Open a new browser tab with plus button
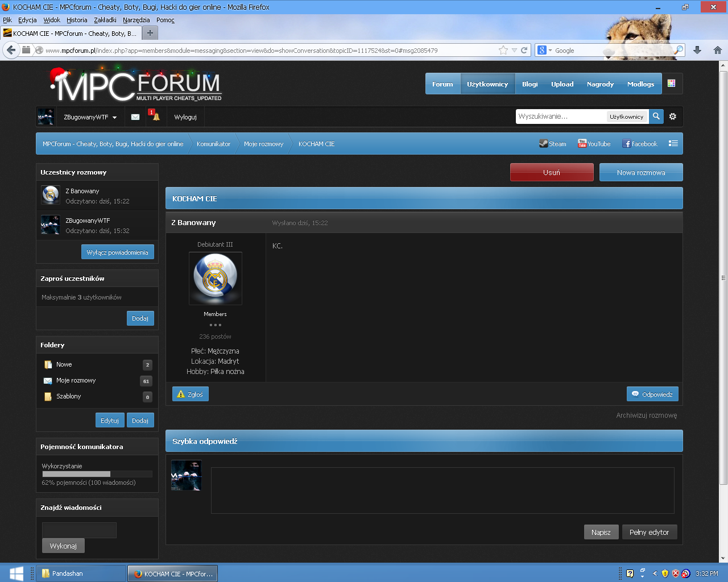 (150, 33)
